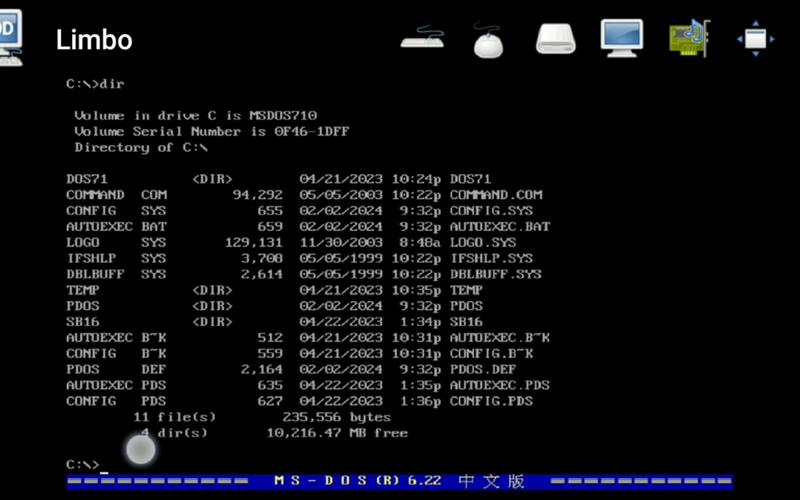Select the 'Volume Serial Number is 0F46-1DFF' line
Viewport: 800px width, 500px height.
pos(212,131)
